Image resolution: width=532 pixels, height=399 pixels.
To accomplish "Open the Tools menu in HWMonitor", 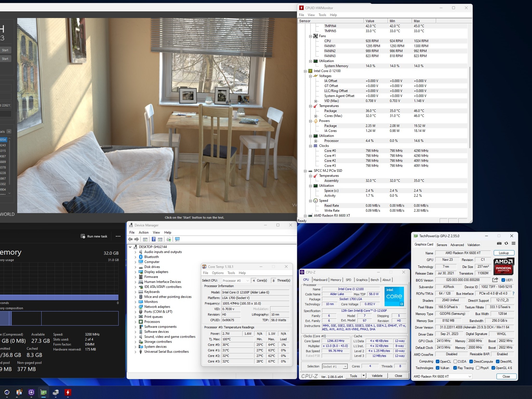I will coord(322,15).
